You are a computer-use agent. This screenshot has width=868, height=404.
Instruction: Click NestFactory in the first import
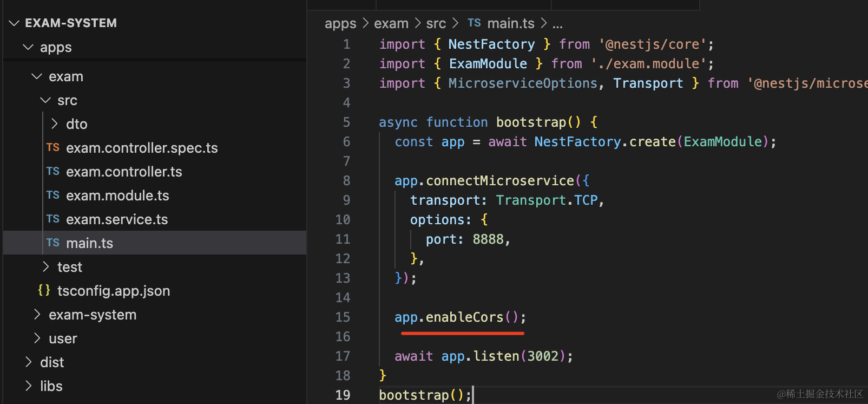[491, 44]
